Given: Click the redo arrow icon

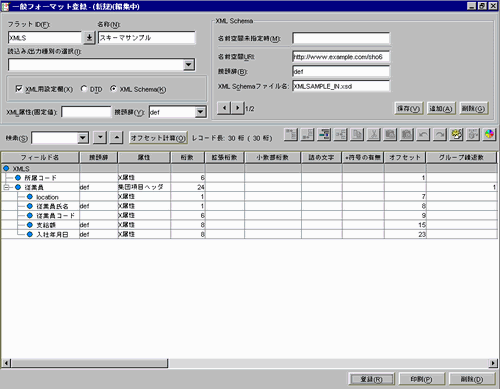Looking at the screenshot, I should pyautogui.click(x=440, y=135).
